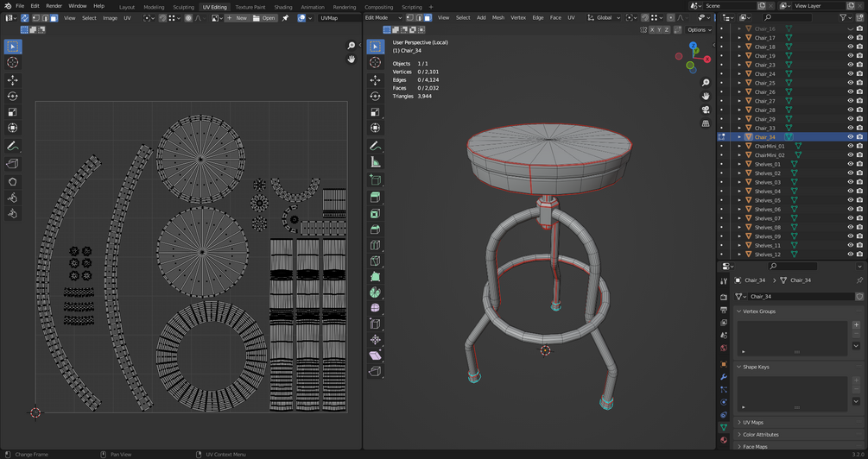The image size is (868, 459).
Task: Select the Inset Faces tool
Action: [376, 213]
